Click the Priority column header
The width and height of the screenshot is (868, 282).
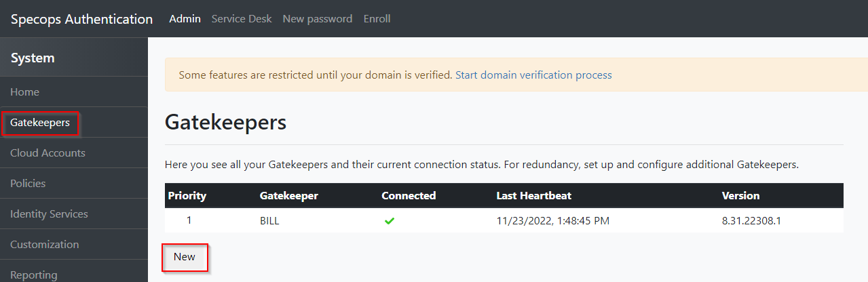click(187, 195)
